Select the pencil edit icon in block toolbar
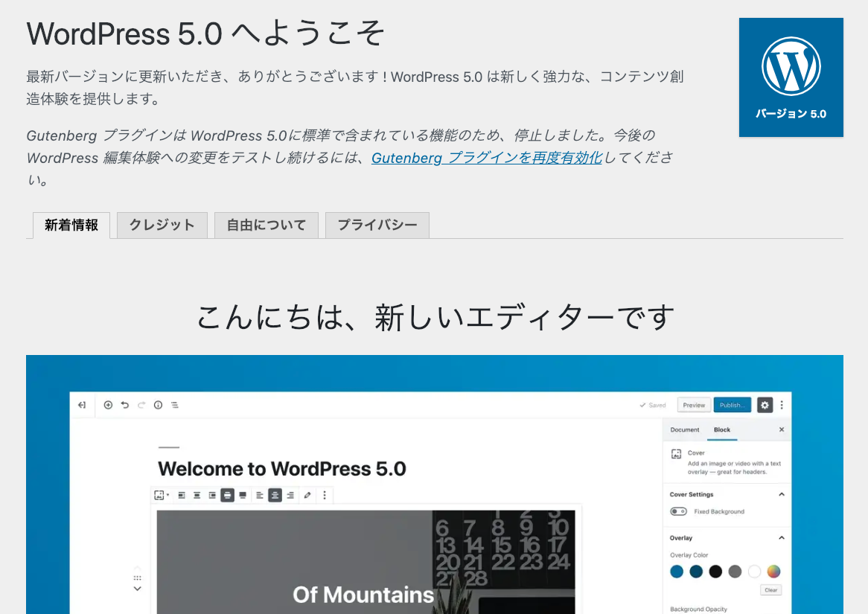 (307, 495)
